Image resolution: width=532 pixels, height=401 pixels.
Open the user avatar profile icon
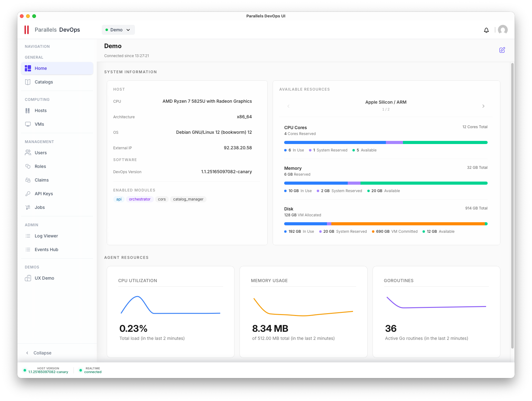pyautogui.click(x=503, y=30)
